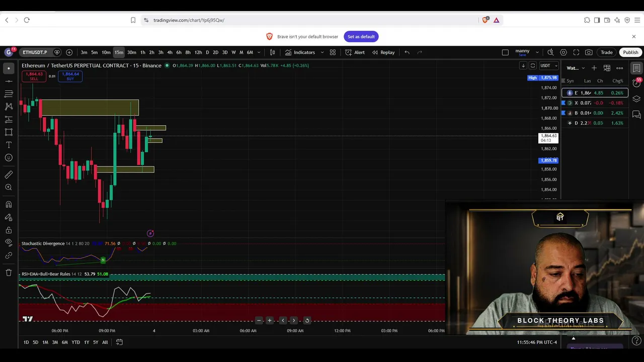Switch to the 4h timeframe
644x362 pixels.
(170, 52)
